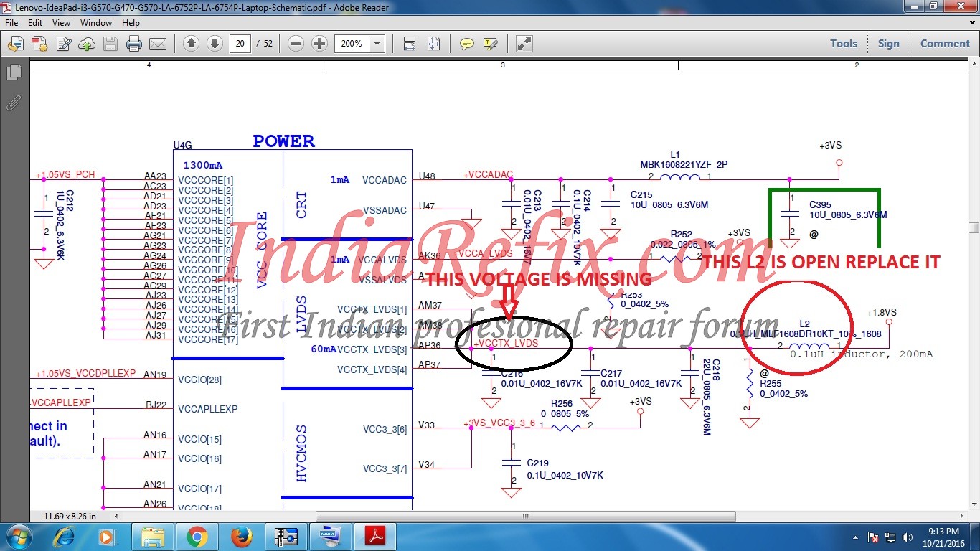Image resolution: width=980 pixels, height=551 pixels.
Task: Click the page size text 11.69 x 8.26 in
Action: [70, 516]
